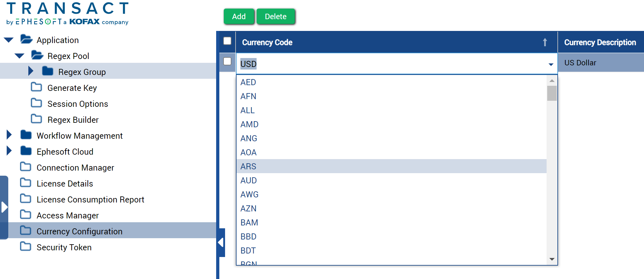Click the sort arrow on Currency Code column
The image size is (644, 279).
[545, 42]
